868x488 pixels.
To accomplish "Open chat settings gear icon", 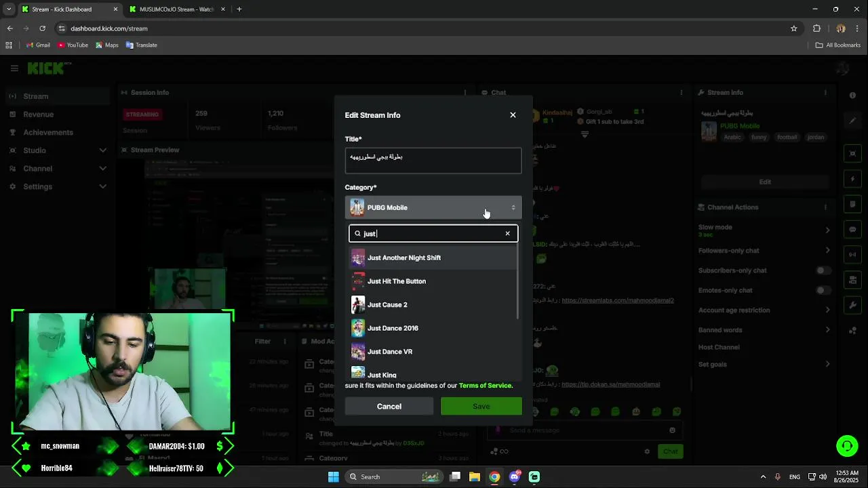I will (x=647, y=451).
